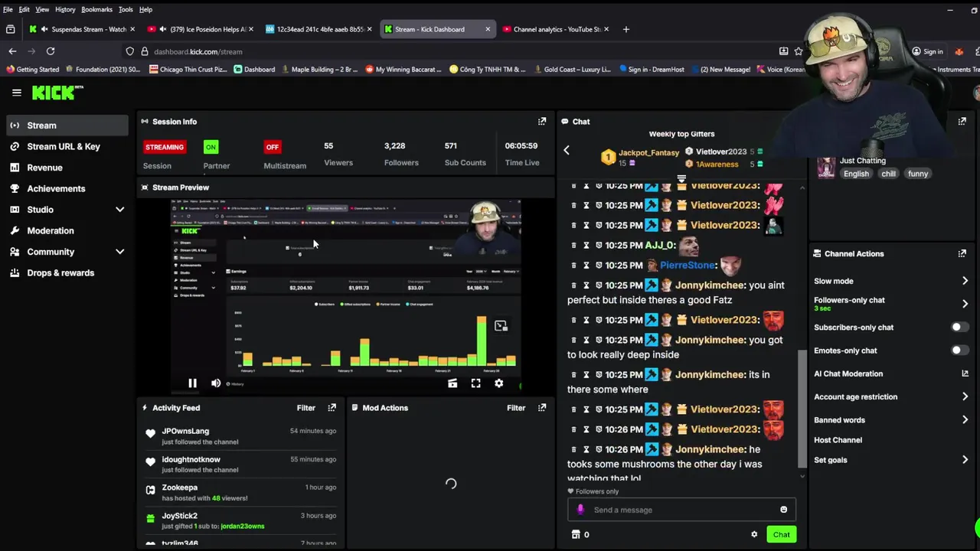Expand Banned words options

coord(965,420)
